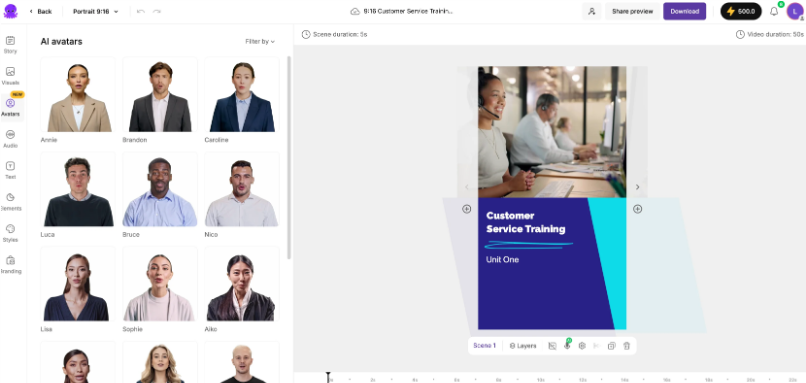Open the Audio panel in sidebar

(x=10, y=139)
